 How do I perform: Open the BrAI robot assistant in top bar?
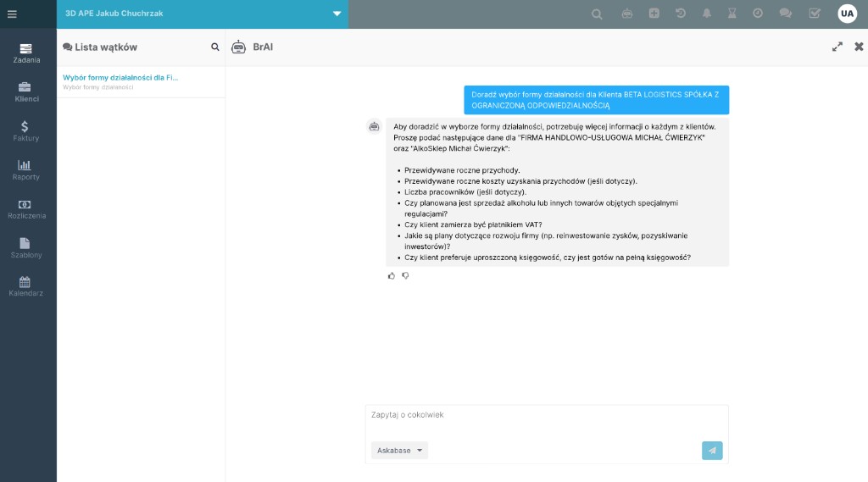626,14
